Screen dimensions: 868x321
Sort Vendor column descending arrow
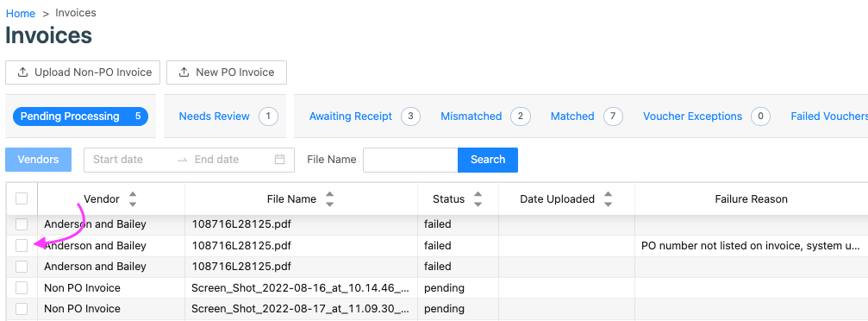tap(132, 204)
